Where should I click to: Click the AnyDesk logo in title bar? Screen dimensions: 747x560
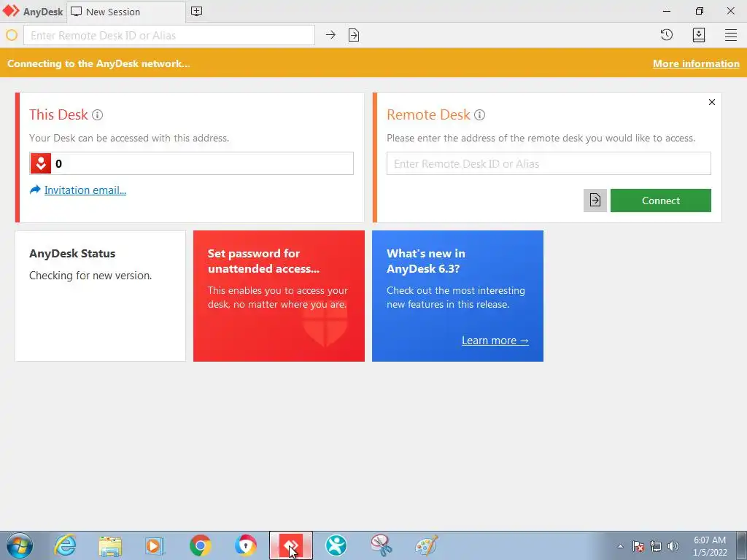[x=10, y=11]
